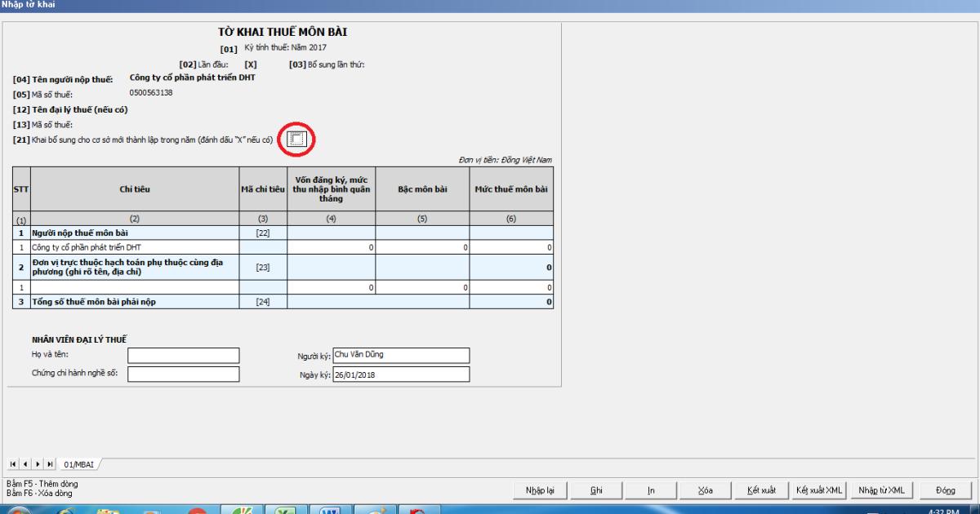Click the Mức thuế môn bài column header
Viewport: 980px width, 514px height.
[511, 189]
